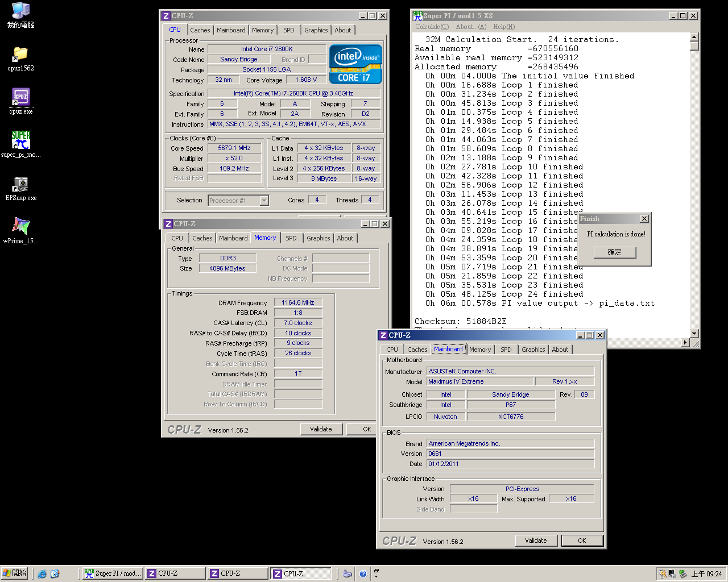Click the Core Voltage value 1.608 V
This screenshot has width=728, height=582.
[x=307, y=80]
